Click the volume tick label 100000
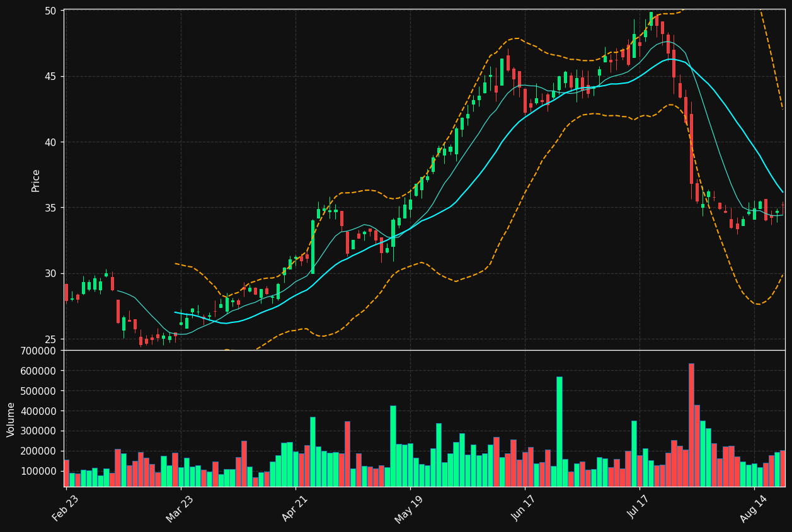Viewport: 792px width, 532px height. (x=39, y=472)
